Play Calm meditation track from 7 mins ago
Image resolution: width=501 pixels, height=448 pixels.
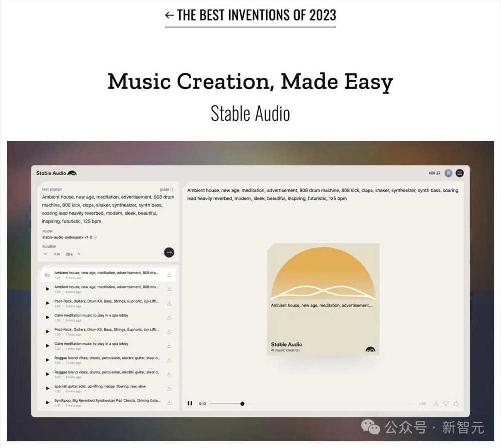point(47,346)
